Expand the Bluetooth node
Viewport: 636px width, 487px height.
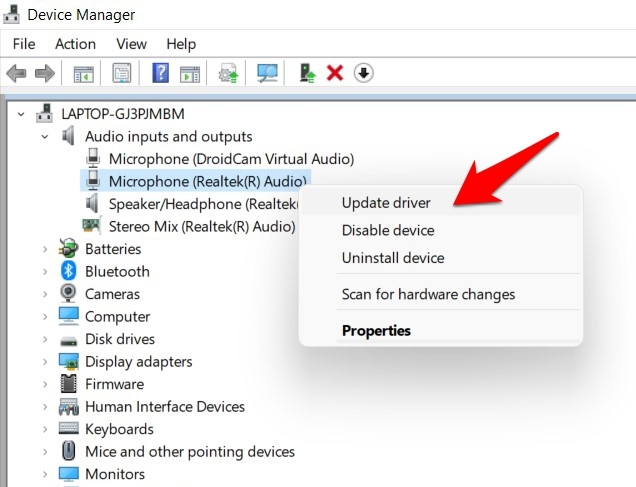45,272
